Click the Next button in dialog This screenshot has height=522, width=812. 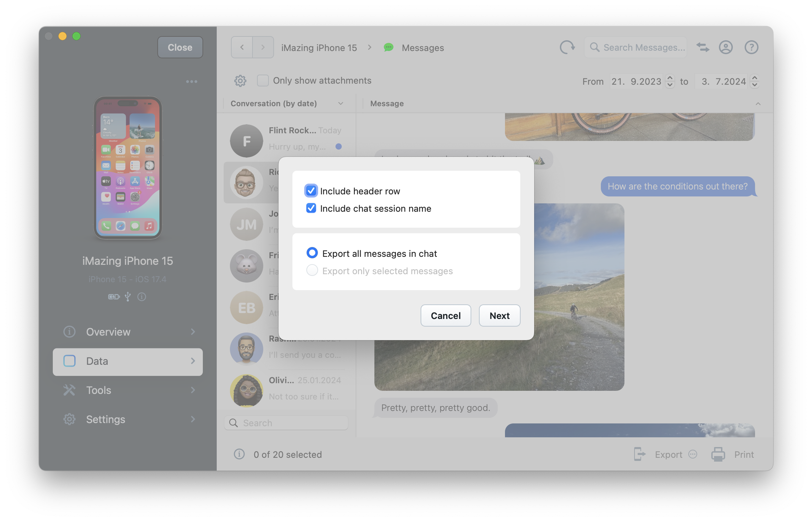(x=499, y=315)
